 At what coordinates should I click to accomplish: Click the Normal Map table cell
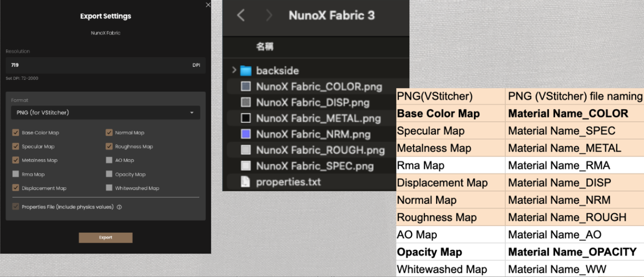click(x=450, y=200)
